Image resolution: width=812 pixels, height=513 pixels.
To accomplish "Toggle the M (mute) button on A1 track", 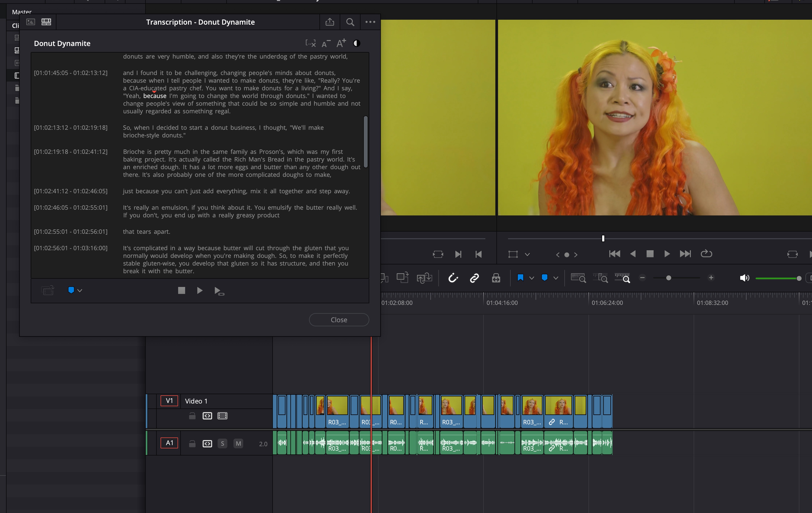I will (x=238, y=443).
